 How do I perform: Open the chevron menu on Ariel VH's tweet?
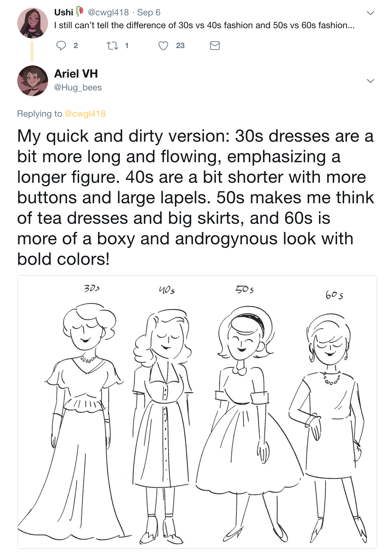coord(371,81)
